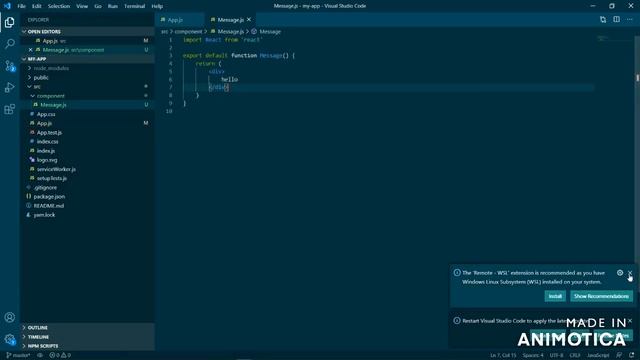
Task: Open the Source Control view
Action: pos(9,65)
